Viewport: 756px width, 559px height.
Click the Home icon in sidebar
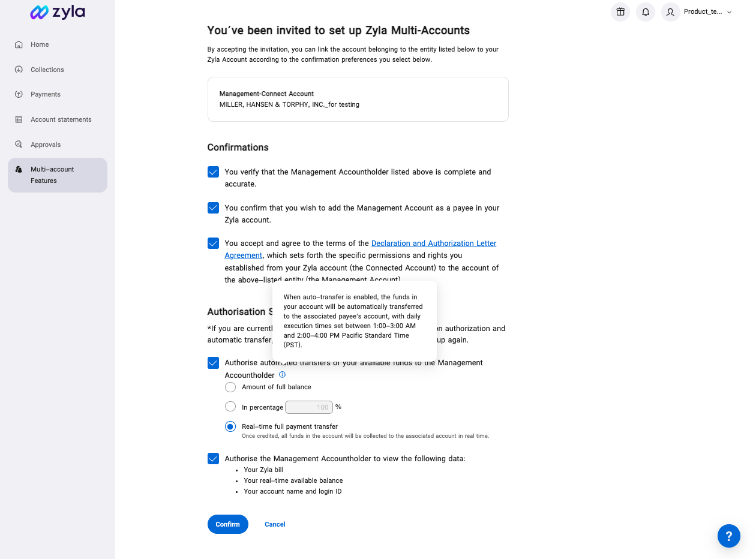point(19,44)
